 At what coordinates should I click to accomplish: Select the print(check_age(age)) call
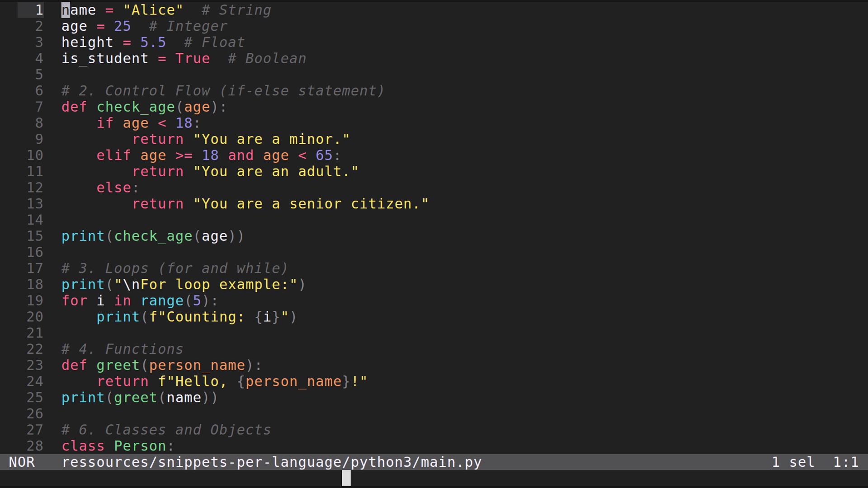(x=153, y=236)
